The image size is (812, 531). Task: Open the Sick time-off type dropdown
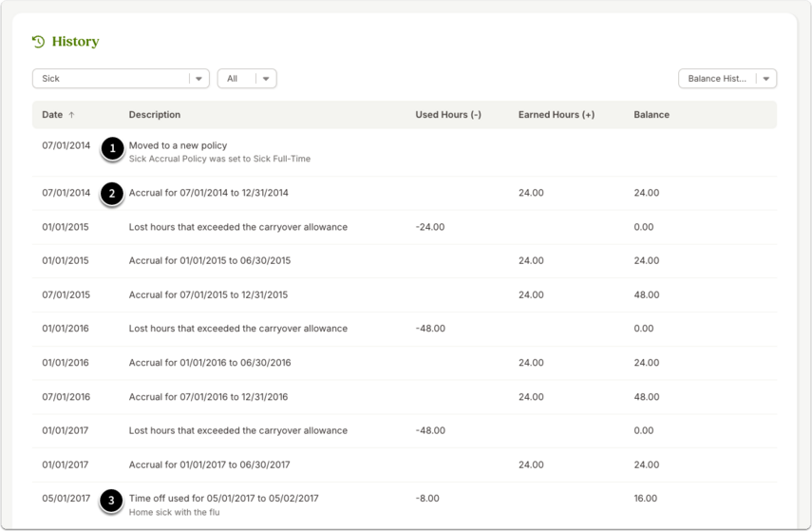121,79
